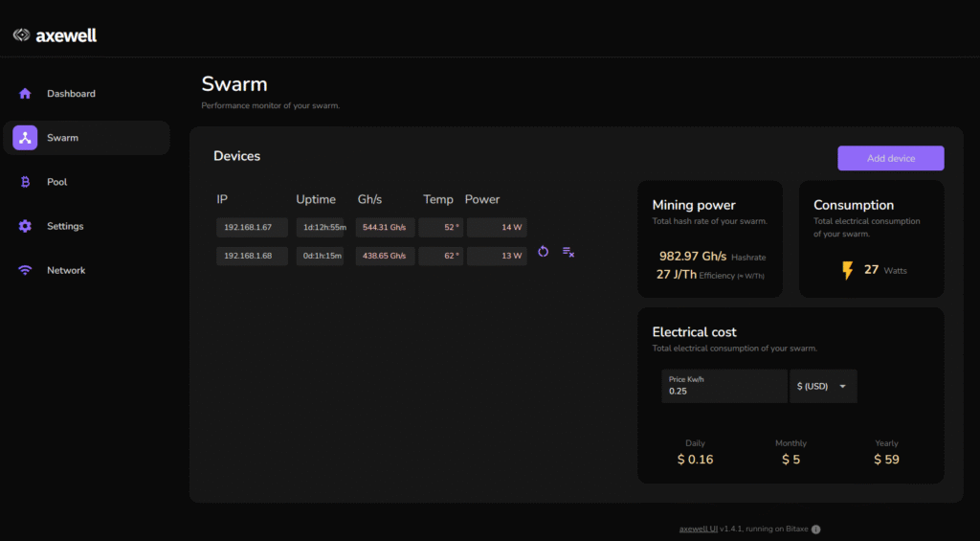Click the restart icon for device 192.168.1.68
Image resolution: width=980 pixels, height=541 pixels.
pyautogui.click(x=543, y=252)
